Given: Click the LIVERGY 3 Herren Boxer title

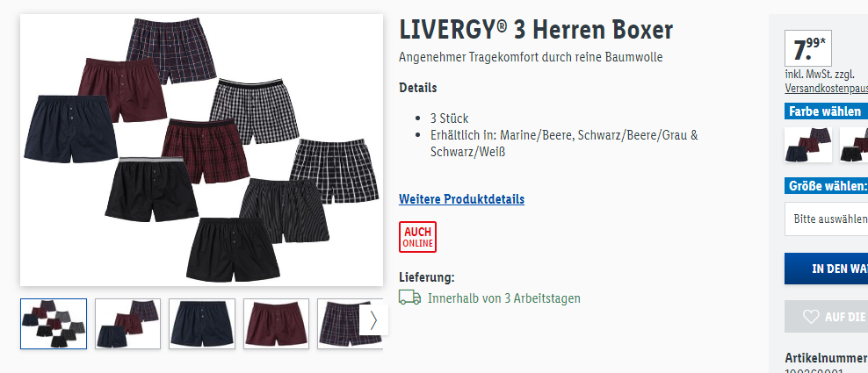Looking at the screenshot, I should pyautogui.click(x=536, y=30).
